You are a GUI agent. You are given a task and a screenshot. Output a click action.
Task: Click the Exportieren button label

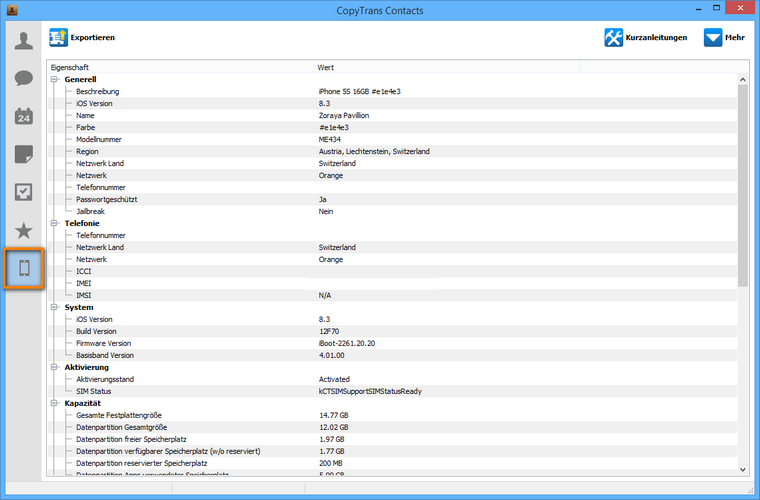click(93, 37)
